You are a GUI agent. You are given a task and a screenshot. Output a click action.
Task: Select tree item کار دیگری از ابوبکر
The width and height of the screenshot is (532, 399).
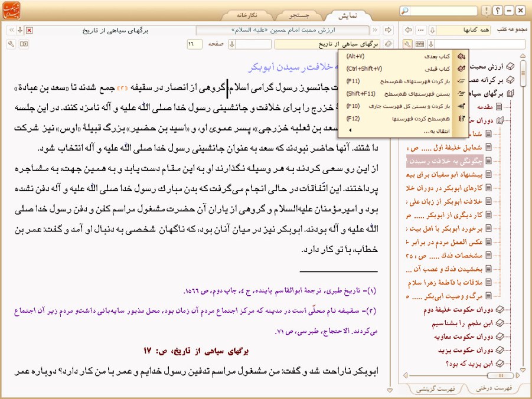click(445, 215)
